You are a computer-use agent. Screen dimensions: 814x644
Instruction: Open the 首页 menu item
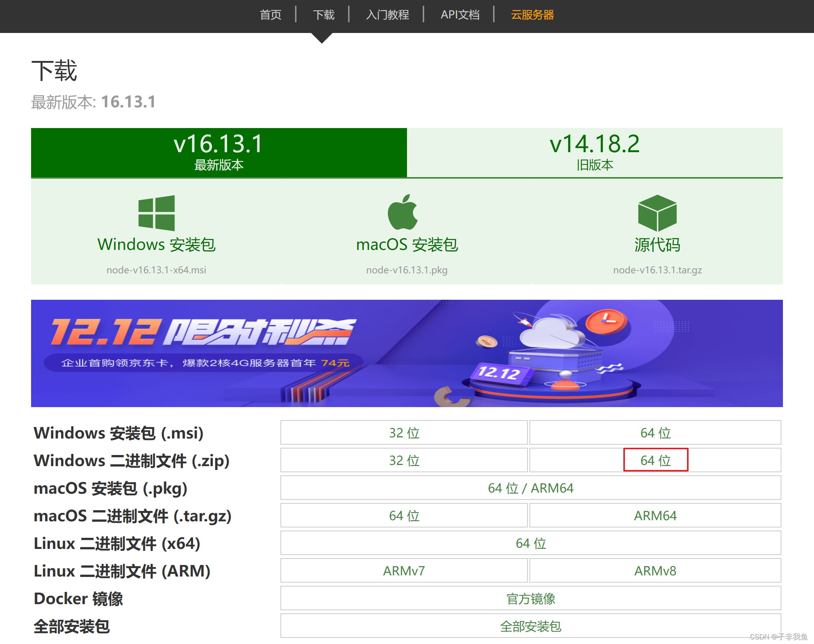coord(270,15)
